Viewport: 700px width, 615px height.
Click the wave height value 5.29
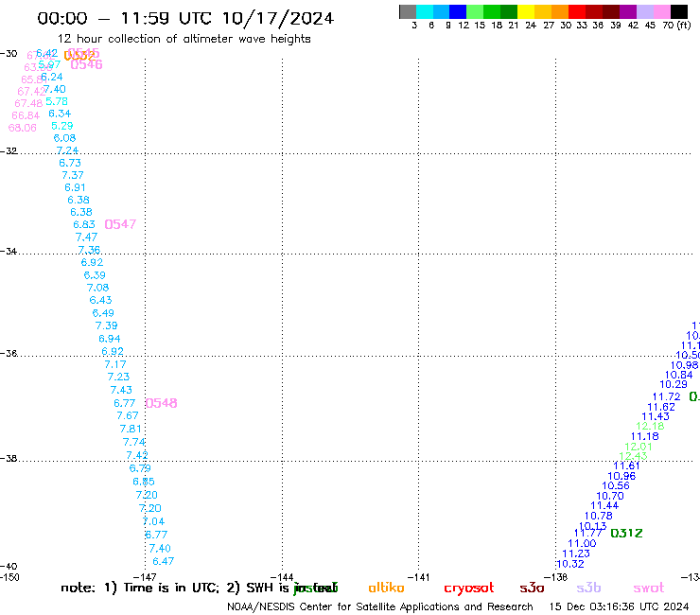click(62, 126)
